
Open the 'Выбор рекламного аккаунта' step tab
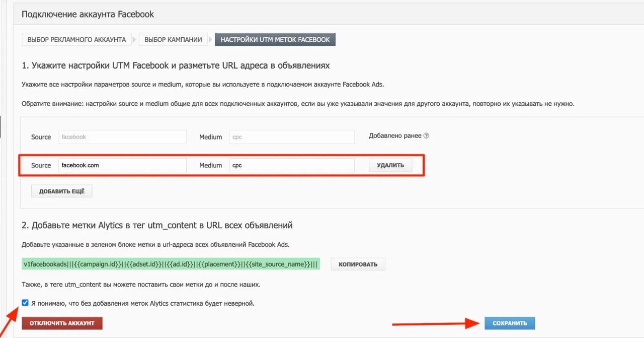76,40
